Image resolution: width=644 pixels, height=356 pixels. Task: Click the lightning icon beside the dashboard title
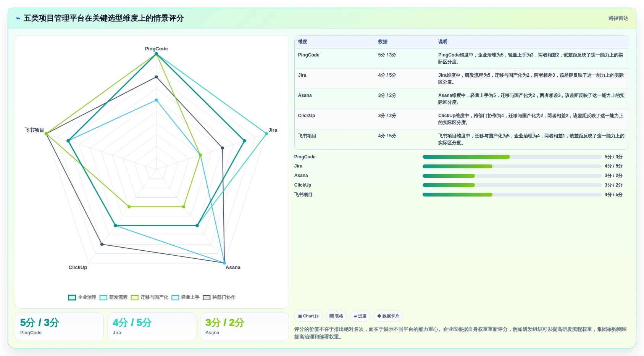pos(18,18)
